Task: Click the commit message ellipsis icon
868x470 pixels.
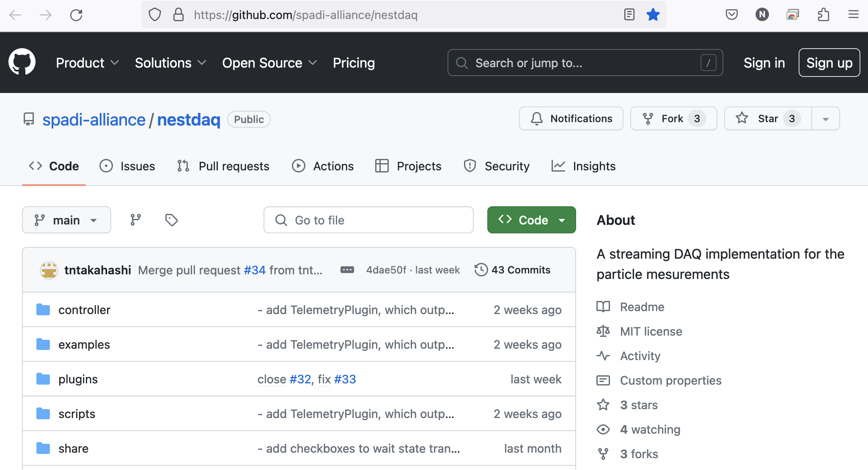Action: pos(347,270)
